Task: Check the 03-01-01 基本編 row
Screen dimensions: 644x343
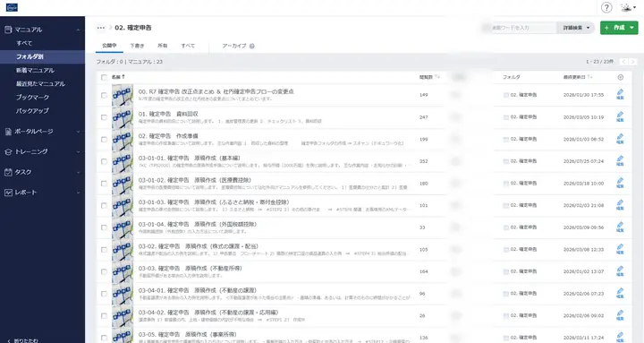Action: pos(104,161)
